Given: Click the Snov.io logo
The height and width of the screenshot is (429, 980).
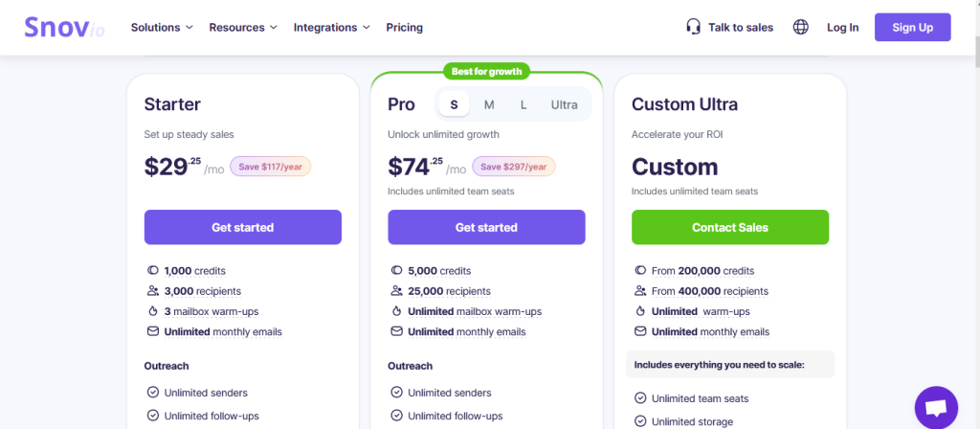Looking at the screenshot, I should pos(64,27).
